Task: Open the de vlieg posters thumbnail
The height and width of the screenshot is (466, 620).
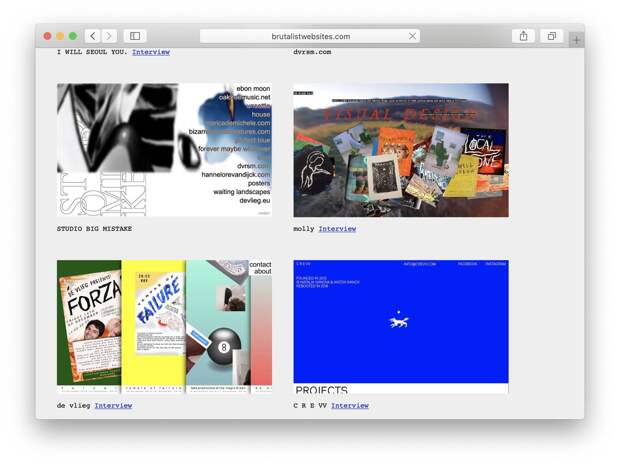Action: pyautogui.click(x=164, y=326)
